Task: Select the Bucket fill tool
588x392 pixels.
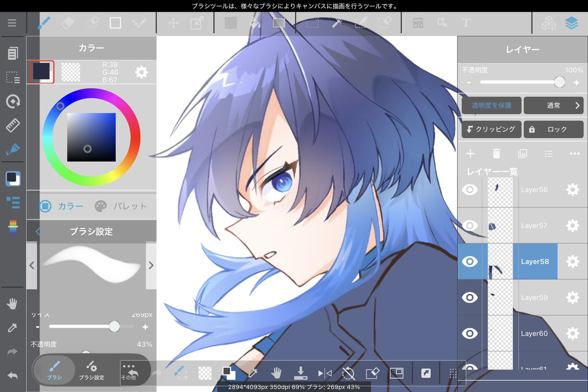Action: (x=255, y=23)
